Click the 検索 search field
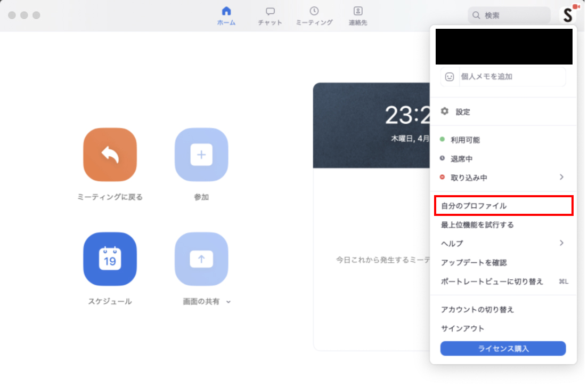Image resolution: width=588 pixels, height=386 pixels. point(509,15)
